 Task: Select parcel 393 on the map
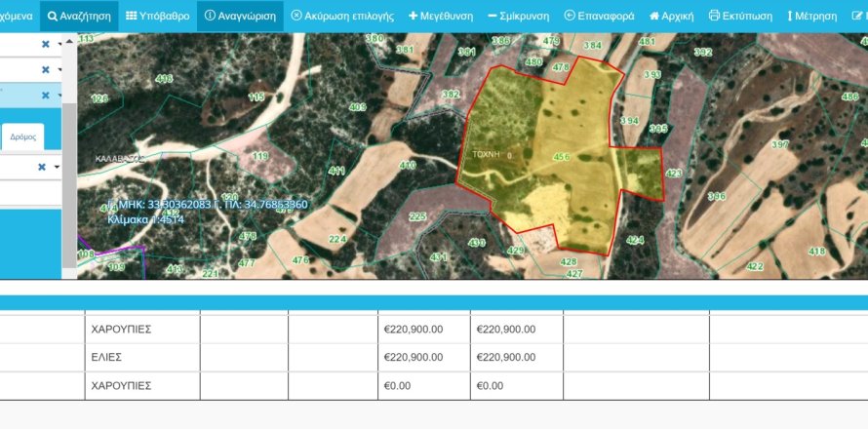point(652,74)
